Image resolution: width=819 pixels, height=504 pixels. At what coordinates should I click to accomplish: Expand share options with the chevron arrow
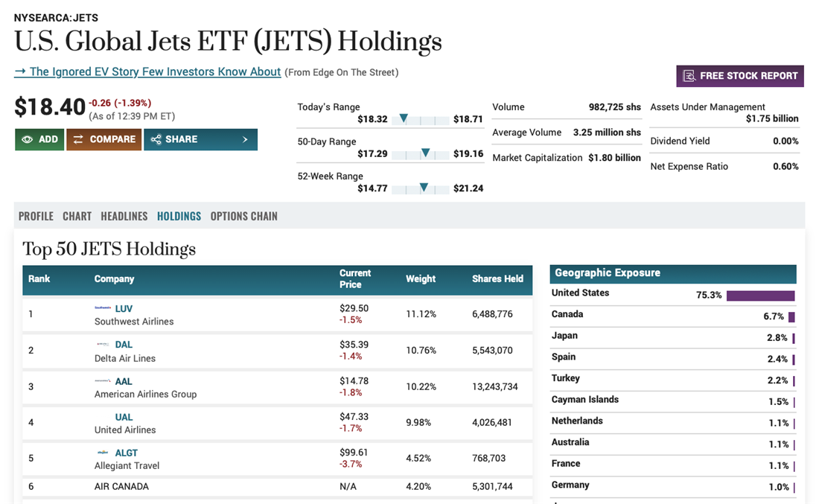[x=245, y=139]
